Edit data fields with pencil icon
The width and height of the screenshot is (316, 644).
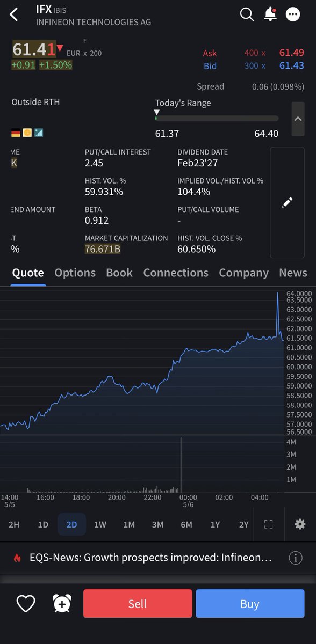287,202
